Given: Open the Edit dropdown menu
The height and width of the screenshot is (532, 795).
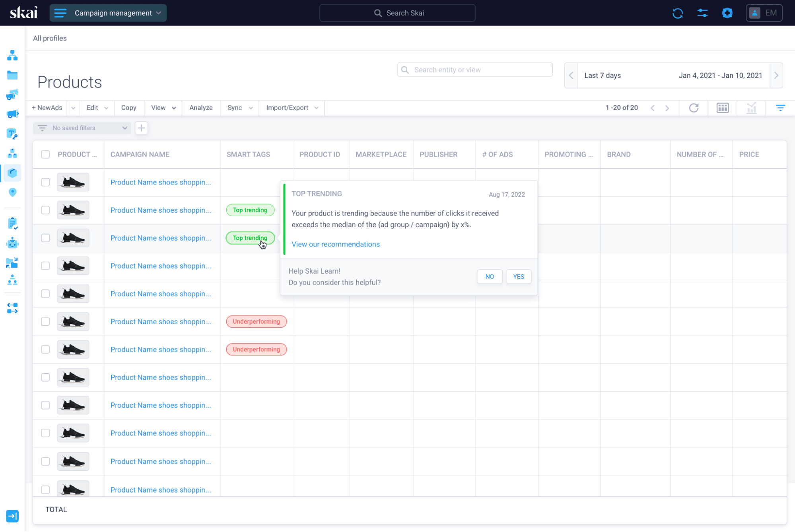Looking at the screenshot, I should click(x=97, y=108).
